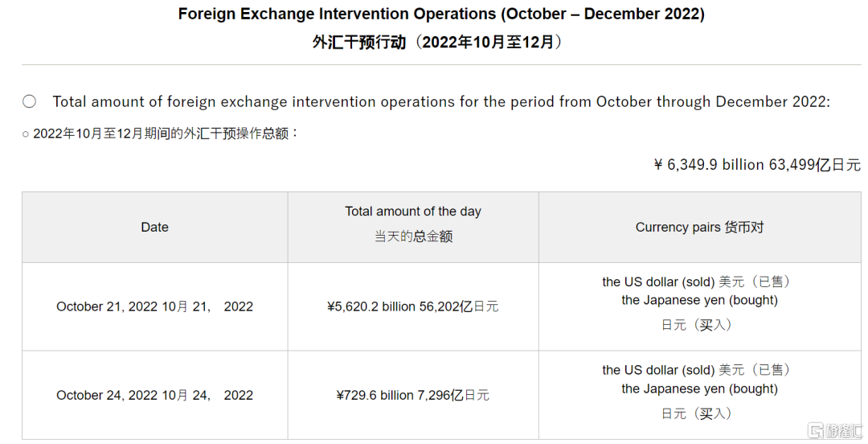
Task: Click the ¥5,620.2 billion amount cell
Action: [413, 306]
